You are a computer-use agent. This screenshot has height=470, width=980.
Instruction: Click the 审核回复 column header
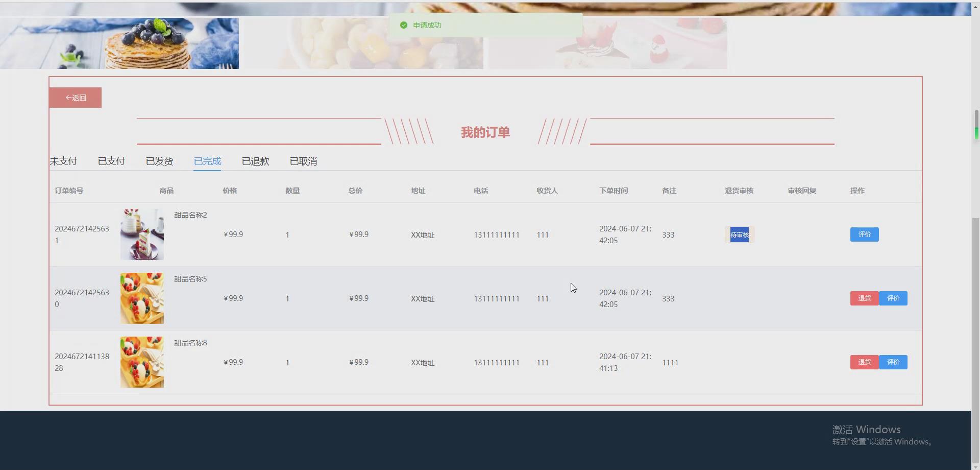pos(802,191)
